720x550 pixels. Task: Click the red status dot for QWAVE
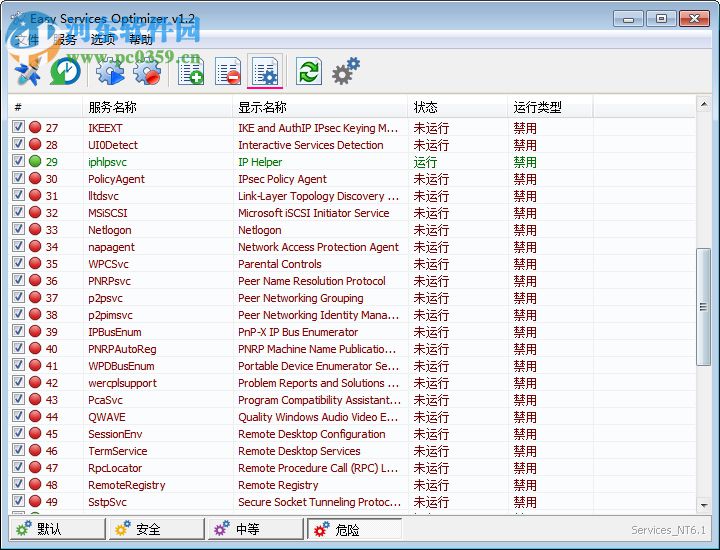(x=35, y=416)
